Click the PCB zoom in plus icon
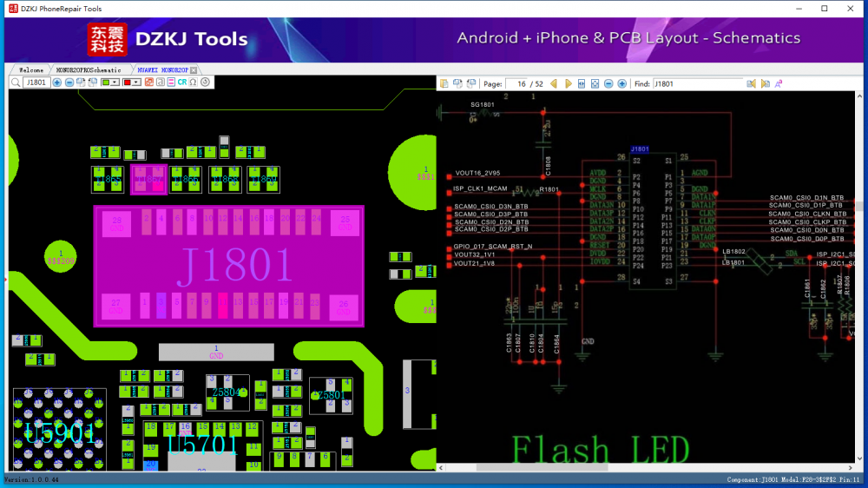 [x=57, y=82]
